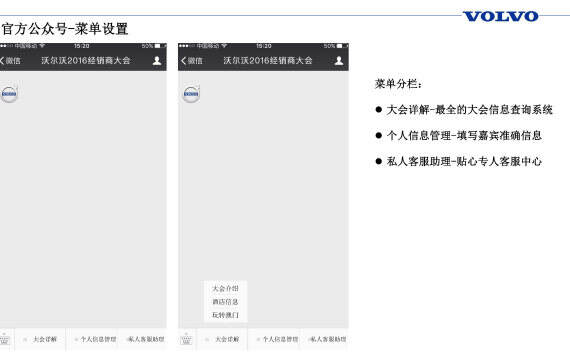Click bullet 私人客服助理-贴心专人客服中心
Viewport: 570px width, 360px height.
[x=459, y=161]
